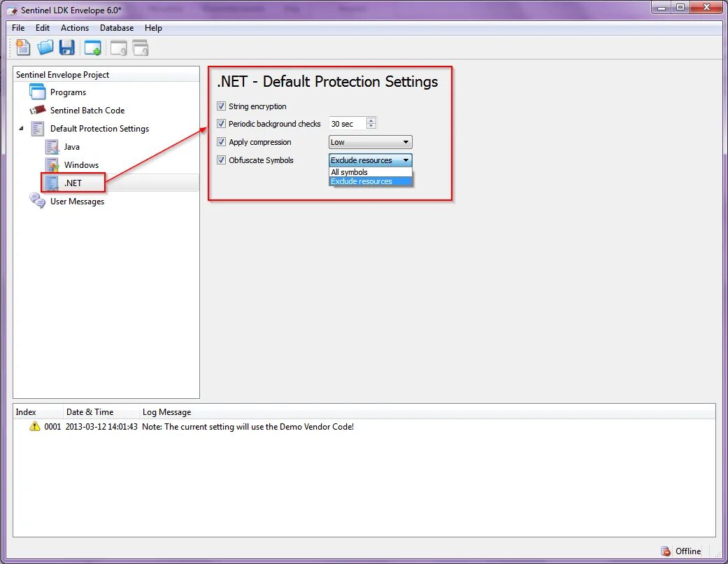Click the Obfuscate Symbols combo box
Viewport: 728px width, 564px height.
370,160
